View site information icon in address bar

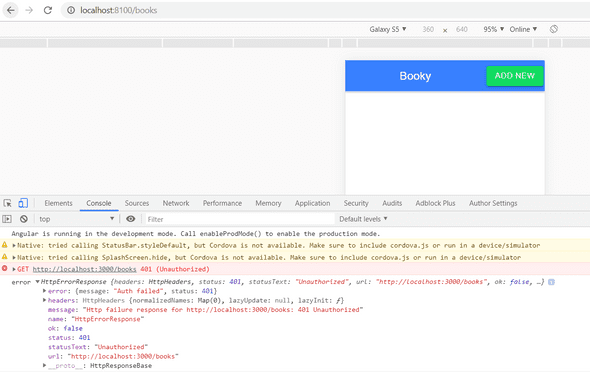pyautogui.click(x=71, y=10)
